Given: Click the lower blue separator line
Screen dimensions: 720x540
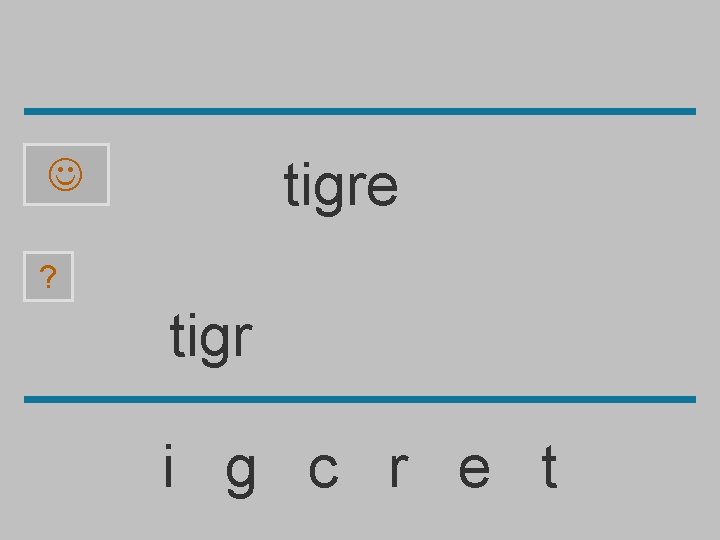Looking at the screenshot, I should pos(360,399).
